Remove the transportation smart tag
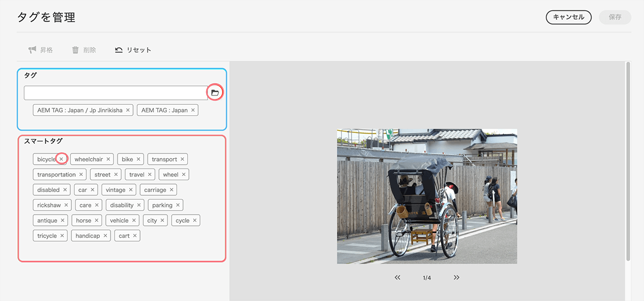Screen dimensions: 644x301 pyautogui.click(x=81, y=174)
